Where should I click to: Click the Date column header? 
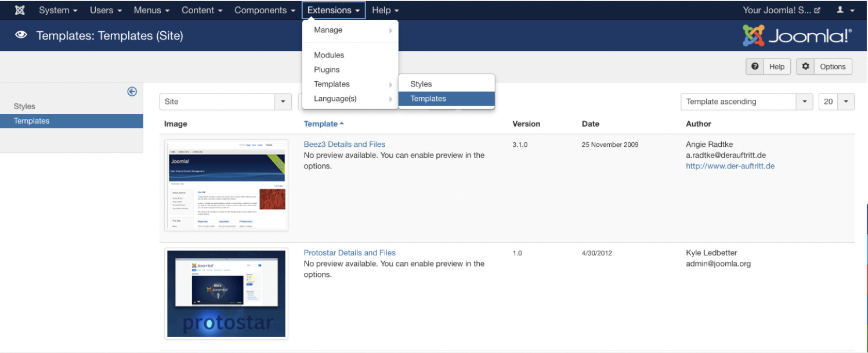pos(591,124)
